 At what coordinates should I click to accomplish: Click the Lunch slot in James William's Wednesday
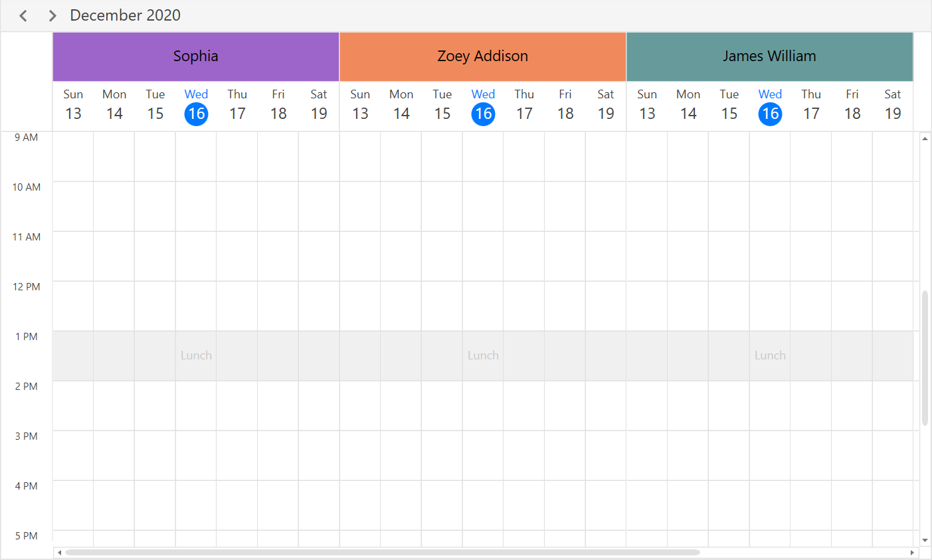tap(770, 355)
